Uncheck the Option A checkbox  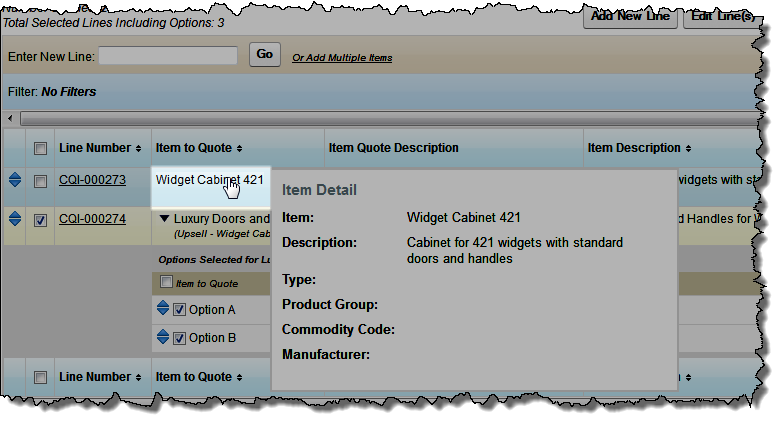click(x=179, y=310)
